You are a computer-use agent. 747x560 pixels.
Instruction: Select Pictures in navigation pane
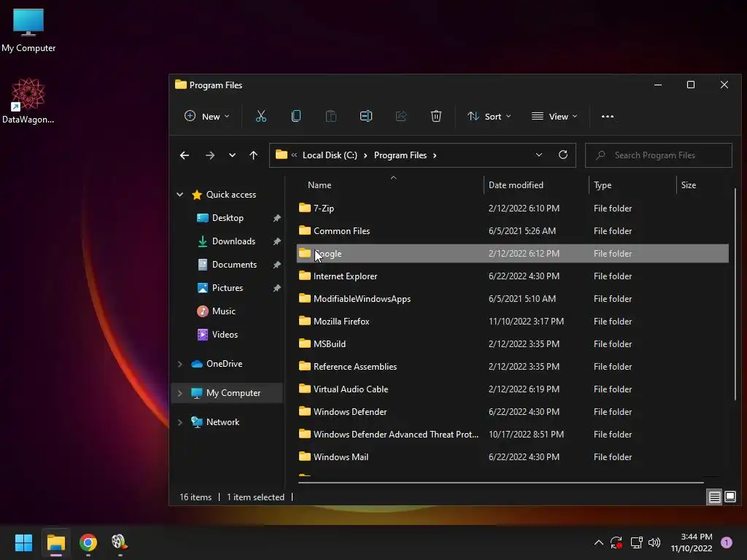pyautogui.click(x=228, y=288)
